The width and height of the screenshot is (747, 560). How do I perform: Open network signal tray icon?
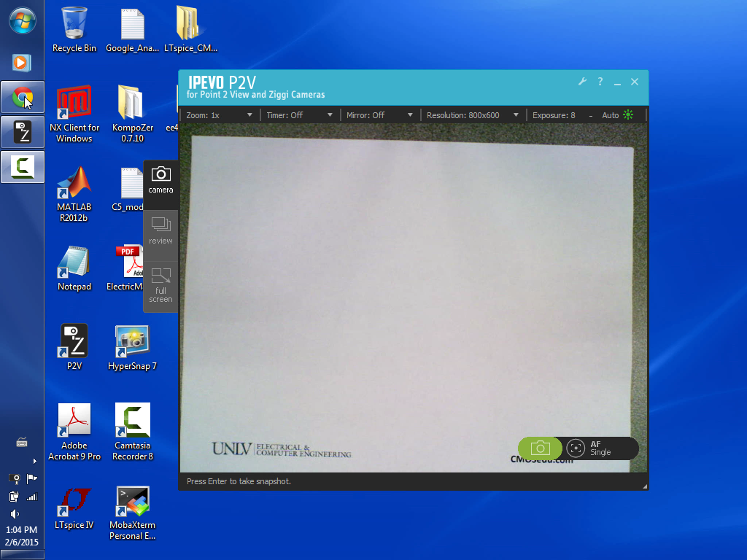(x=32, y=497)
